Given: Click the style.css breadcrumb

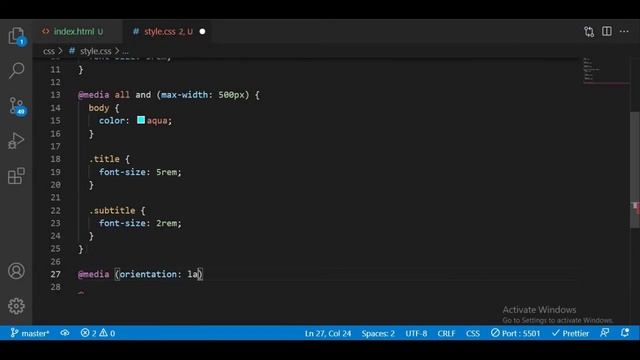Looking at the screenshot, I should click(96, 51).
